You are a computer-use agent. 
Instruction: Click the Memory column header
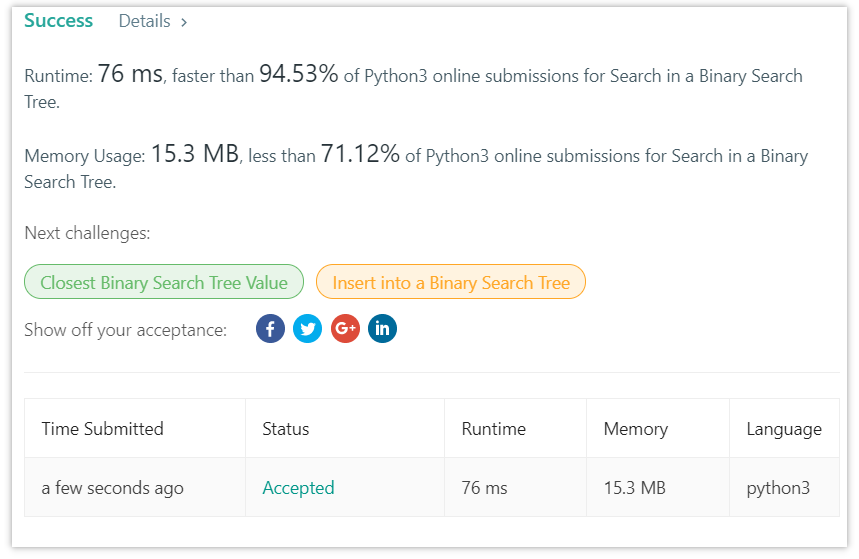coord(636,429)
